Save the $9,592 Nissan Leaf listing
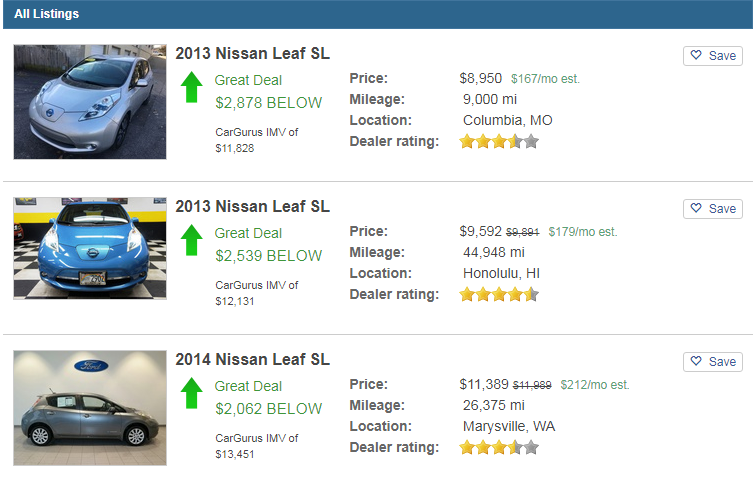This screenshot has height=487, width=753. [712, 209]
